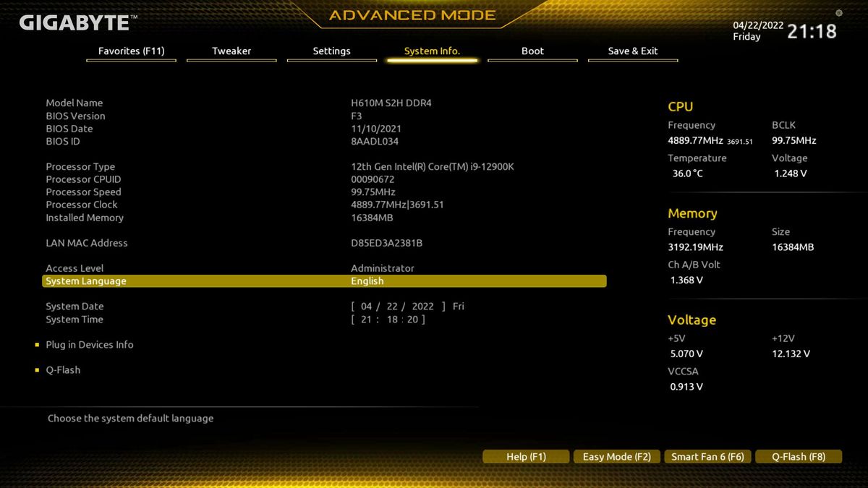868x488 pixels.
Task: Click the small icon above the clock
Action: [x=838, y=12]
